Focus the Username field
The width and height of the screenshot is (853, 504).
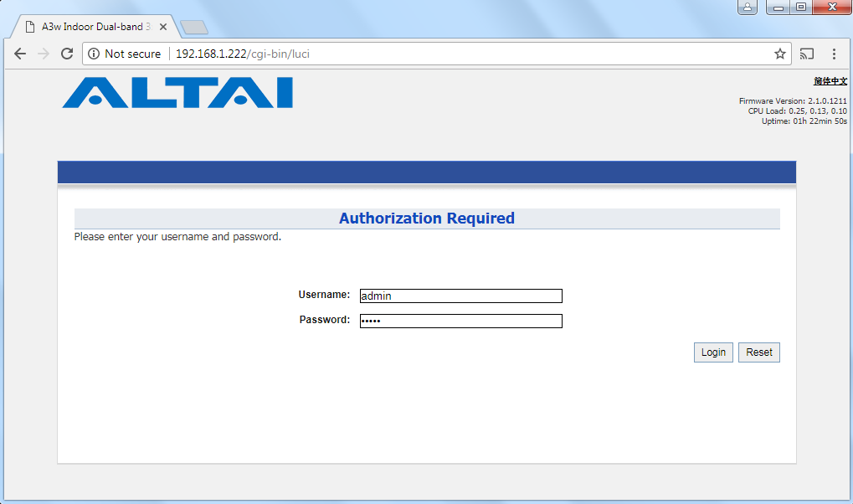pyautogui.click(x=460, y=296)
